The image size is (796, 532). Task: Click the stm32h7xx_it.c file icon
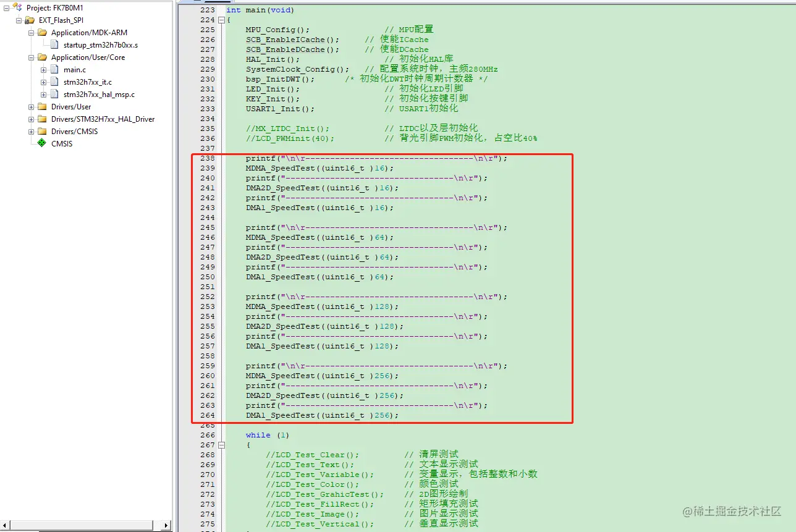pyautogui.click(x=54, y=82)
